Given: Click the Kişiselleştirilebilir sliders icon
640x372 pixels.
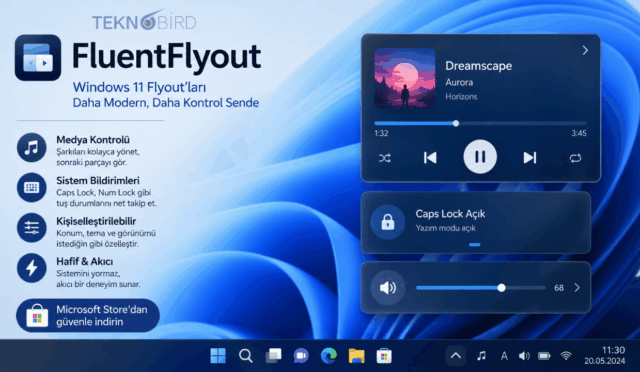Looking at the screenshot, I should (x=32, y=228).
